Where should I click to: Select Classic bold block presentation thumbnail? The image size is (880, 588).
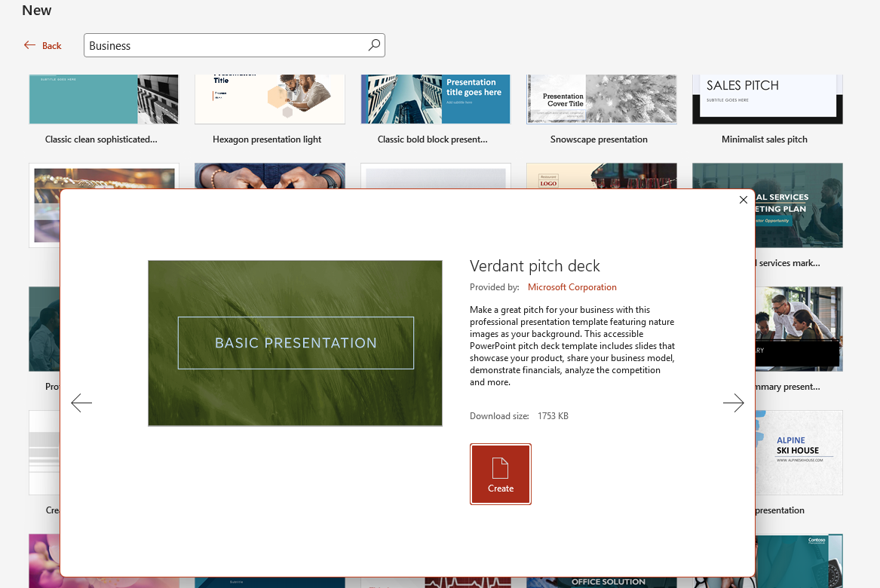436,99
